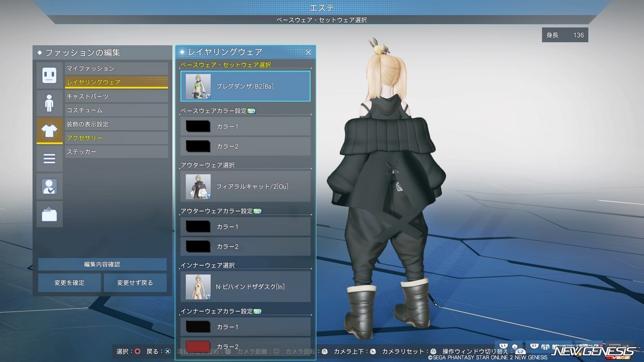The width and height of the screenshot is (644, 362).
Task: Pick basewear カラー2 black swatch
Action: coord(197,146)
